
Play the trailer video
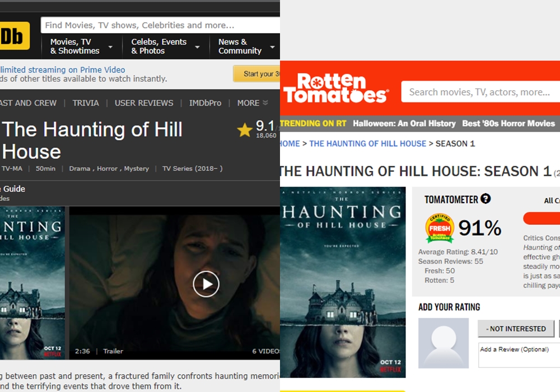(206, 284)
